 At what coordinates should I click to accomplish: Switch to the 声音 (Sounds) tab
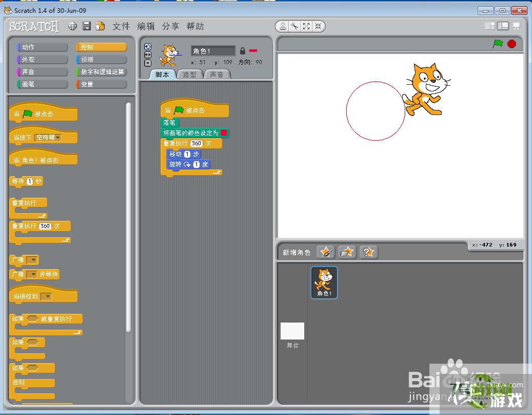click(217, 74)
